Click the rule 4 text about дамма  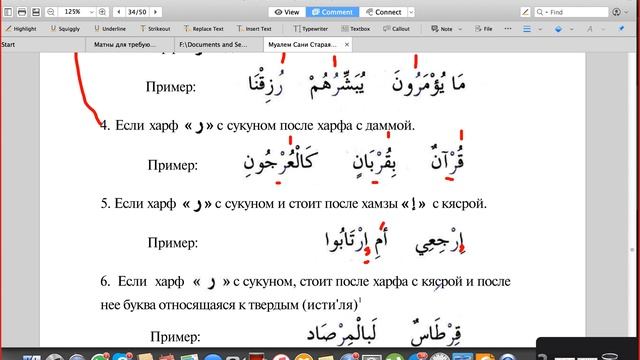click(258, 125)
